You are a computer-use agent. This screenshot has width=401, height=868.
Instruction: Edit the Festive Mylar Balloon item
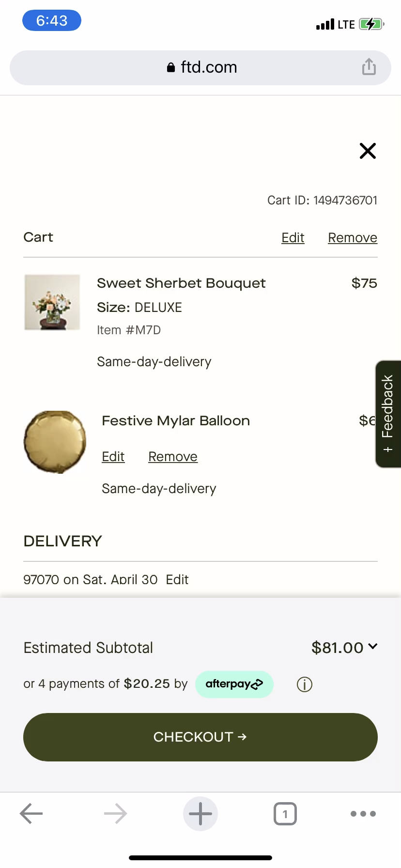[113, 457]
